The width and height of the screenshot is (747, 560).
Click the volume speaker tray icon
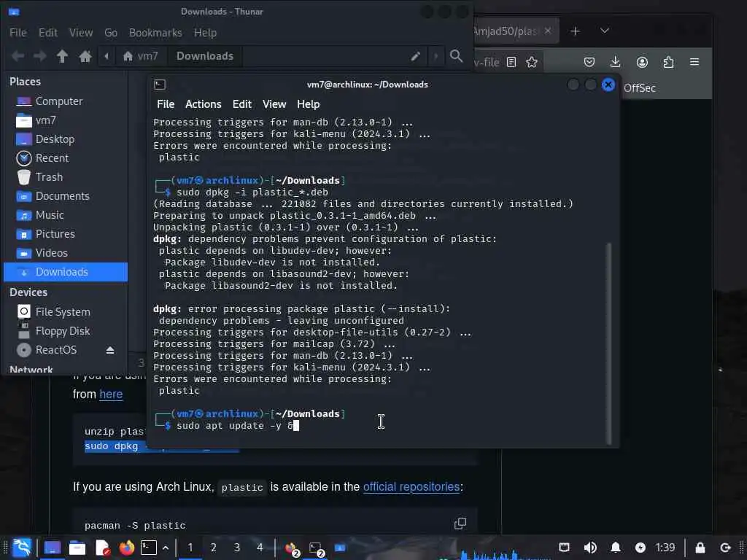pyautogui.click(x=590, y=548)
